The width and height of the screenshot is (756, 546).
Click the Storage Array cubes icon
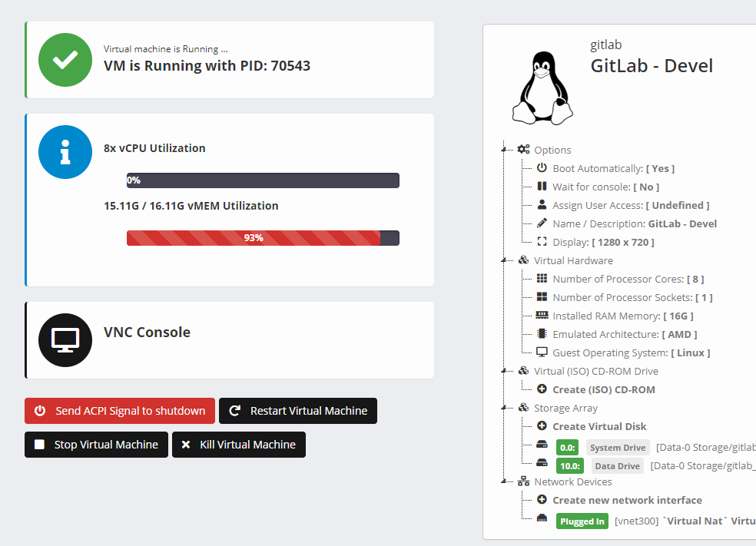click(x=523, y=407)
